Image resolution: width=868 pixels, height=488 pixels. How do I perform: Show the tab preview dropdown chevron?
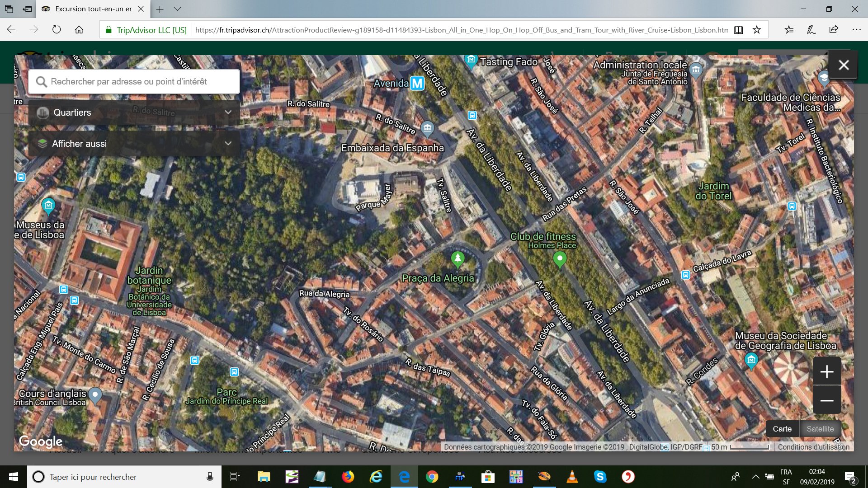pos(177,9)
